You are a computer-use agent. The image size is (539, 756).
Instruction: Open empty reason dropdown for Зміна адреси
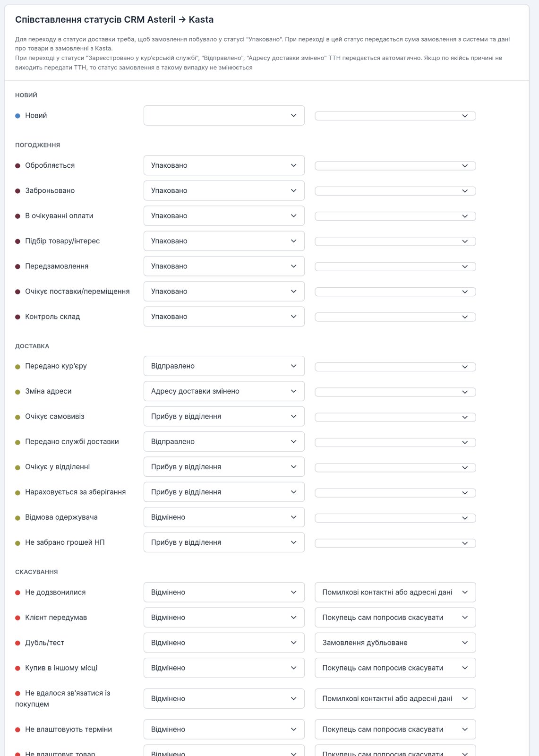click(x=395, y=392)
